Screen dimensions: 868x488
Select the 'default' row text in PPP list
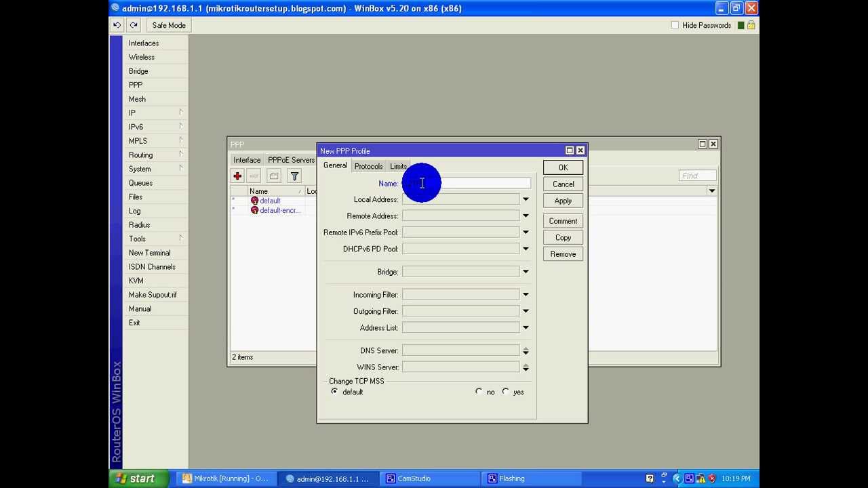[270, 201]
